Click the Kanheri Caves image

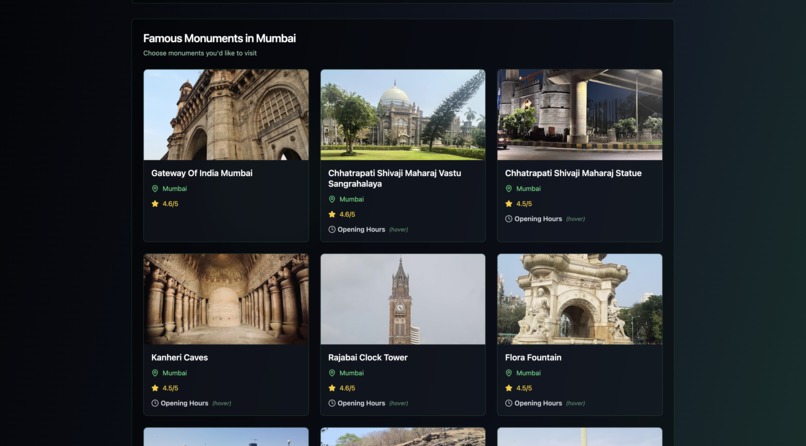pos(226,299)
